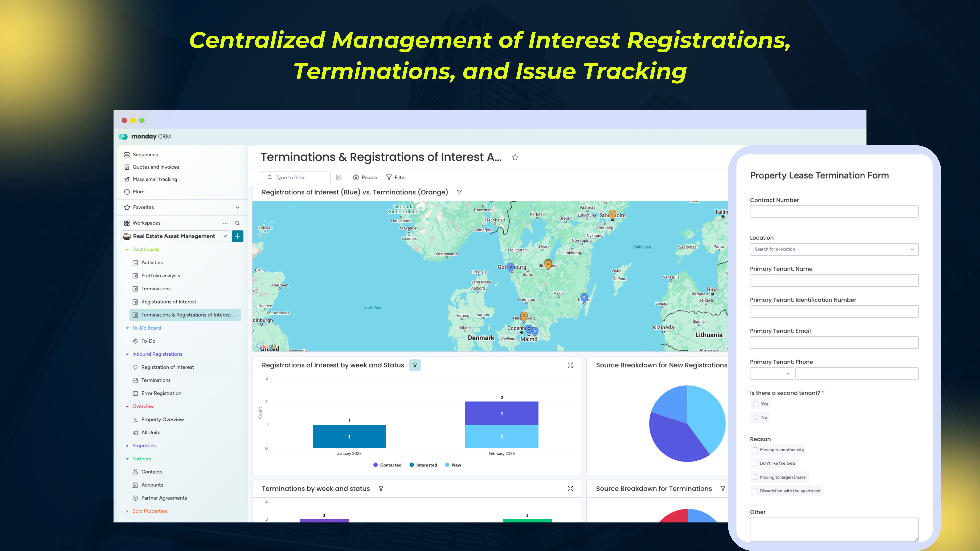Click filter icon on Source Breakdown for Terminations
Image resolution: width=980 pixels, height=551 pixels.
click(x=722, y=489)
